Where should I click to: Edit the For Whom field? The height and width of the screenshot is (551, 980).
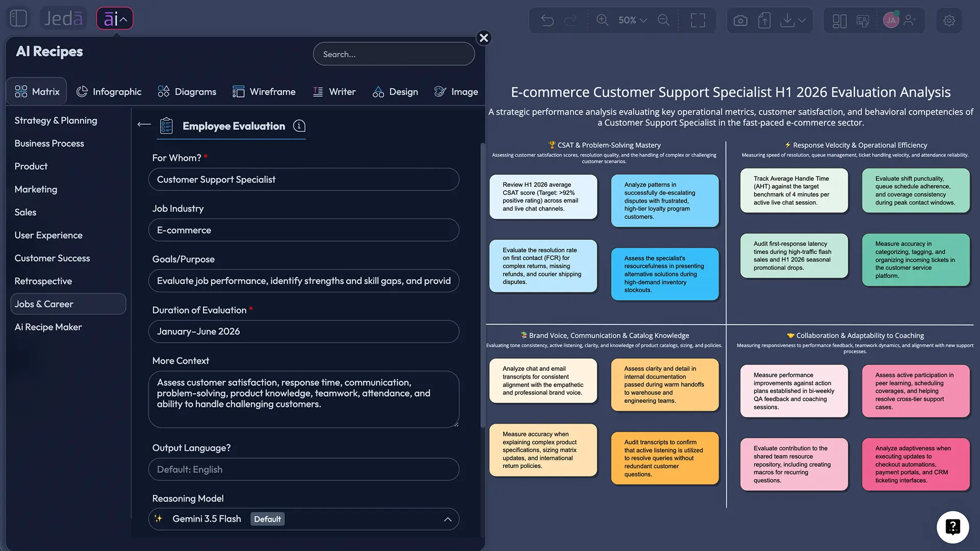304,180
